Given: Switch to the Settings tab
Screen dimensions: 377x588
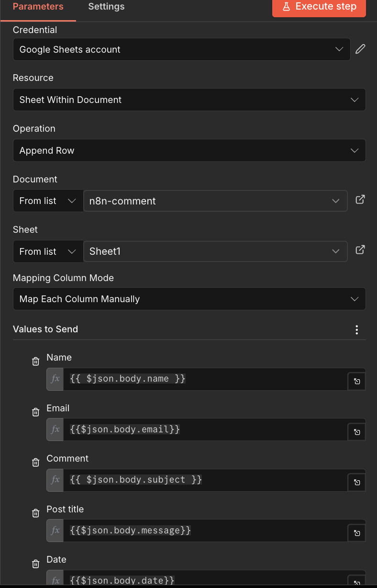Looking at the screenshot, I should point(106,7).
